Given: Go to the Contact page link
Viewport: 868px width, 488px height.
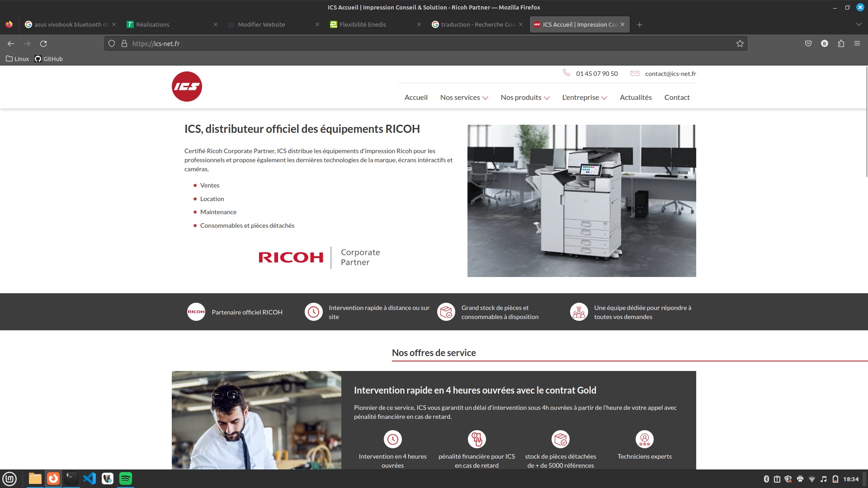Looking at the screenshot, I should (x=677, y=98).
